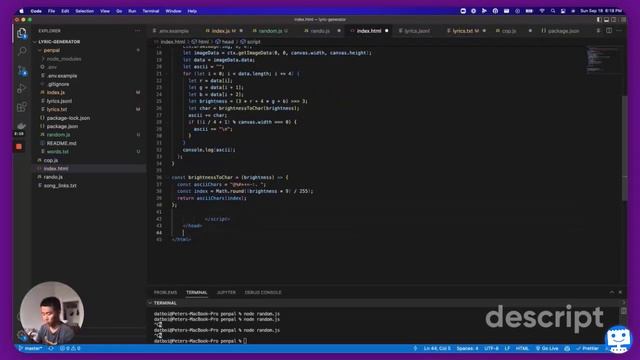Open the Search view in activity bar
Screen dimensions: 640x360
pyautogui.click(x=22, y=51)
